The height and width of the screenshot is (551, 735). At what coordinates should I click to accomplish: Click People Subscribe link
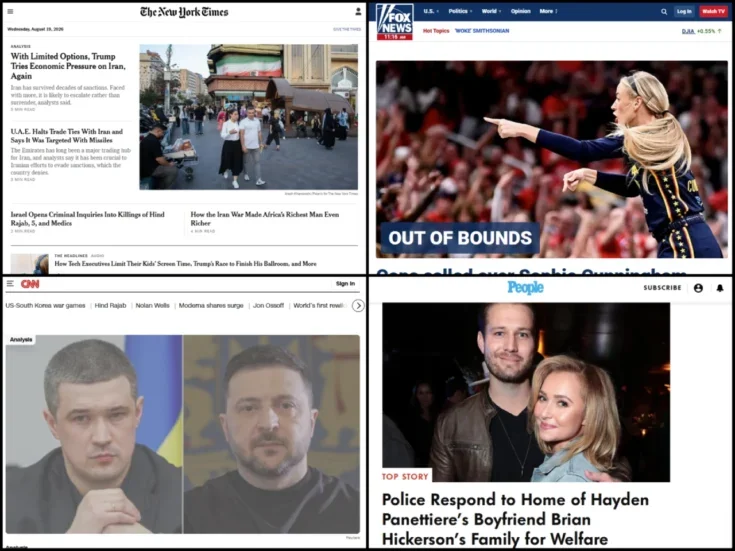pos(662,288)
